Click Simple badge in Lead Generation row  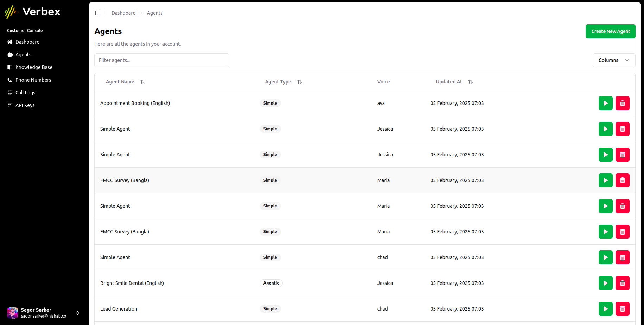coord(270,309)
